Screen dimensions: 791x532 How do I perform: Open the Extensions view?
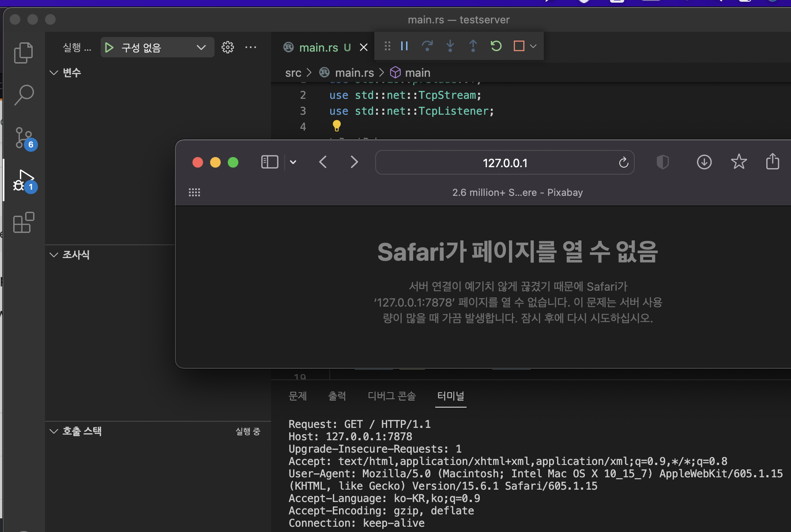pyautogui.click(x=23, y=222)
